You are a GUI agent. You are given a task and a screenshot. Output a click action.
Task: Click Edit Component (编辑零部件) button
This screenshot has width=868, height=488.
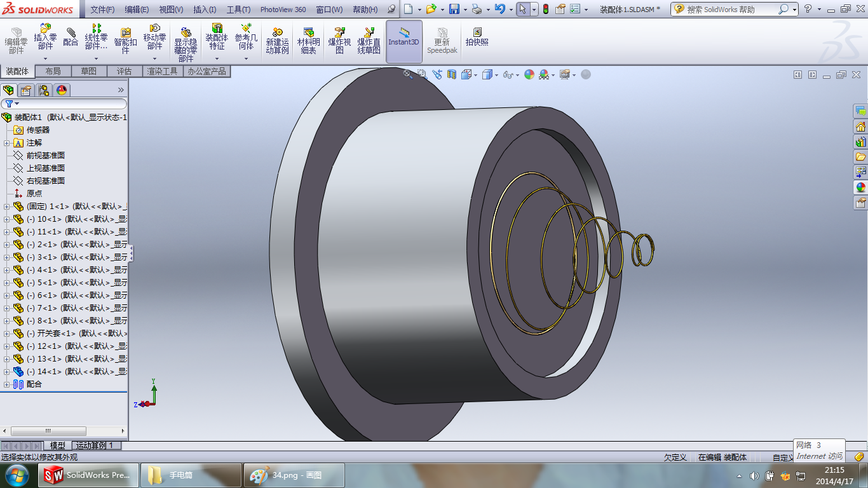click(x=16, y=41)
